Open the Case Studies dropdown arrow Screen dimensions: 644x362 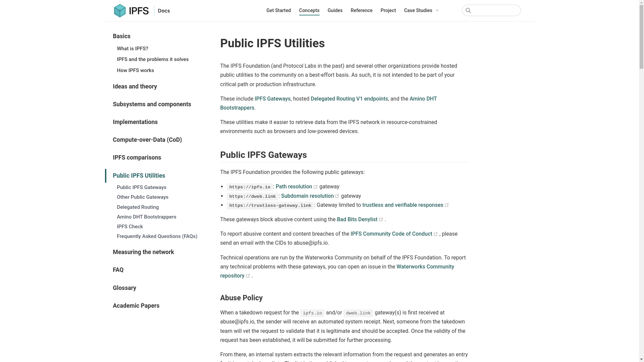coord(437,11)
